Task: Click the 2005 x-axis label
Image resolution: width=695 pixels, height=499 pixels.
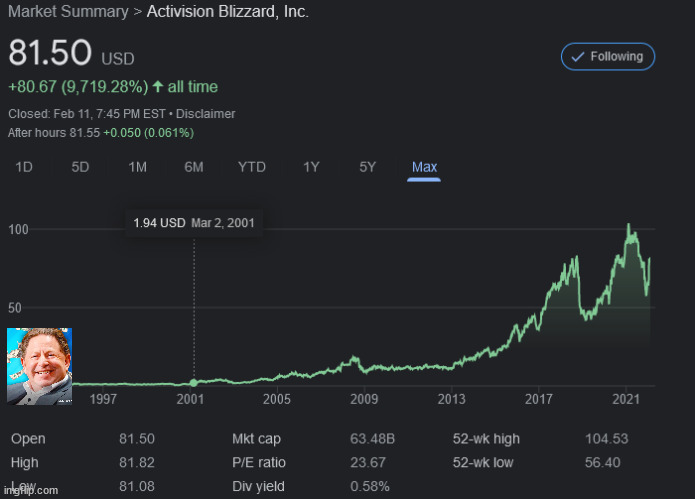Action: pos(277,399)
